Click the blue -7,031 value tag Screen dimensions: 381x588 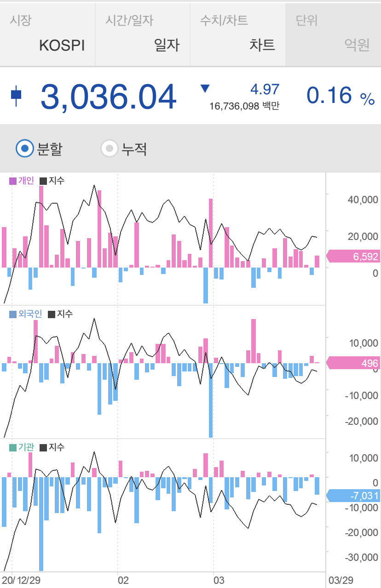(353, 496)
